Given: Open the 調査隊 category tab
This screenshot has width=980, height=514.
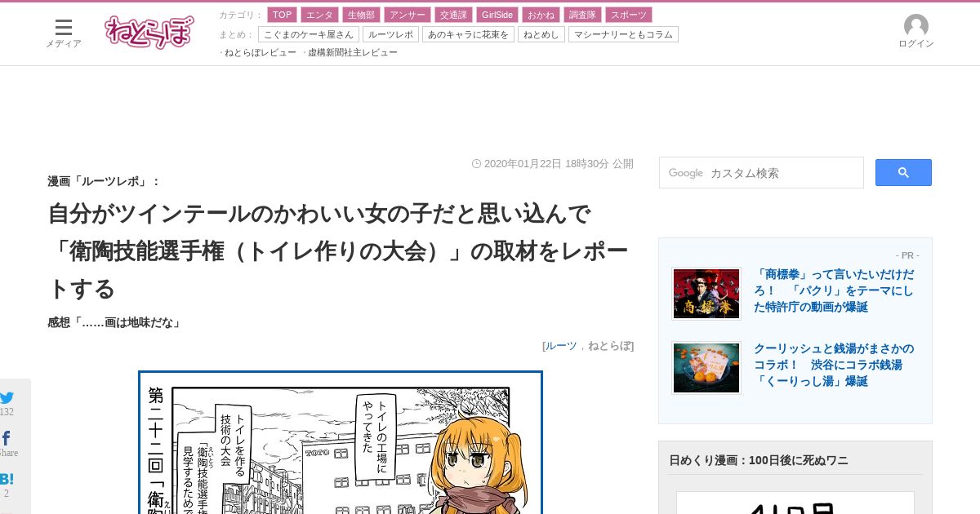Looking at the screenshot, I should (582, 15).
